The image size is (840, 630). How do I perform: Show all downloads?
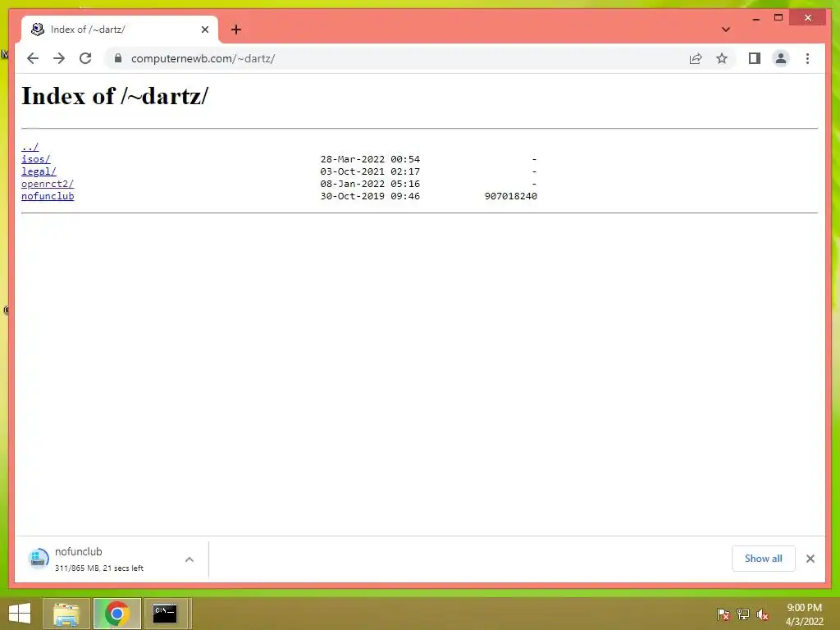tap(764, 559)
